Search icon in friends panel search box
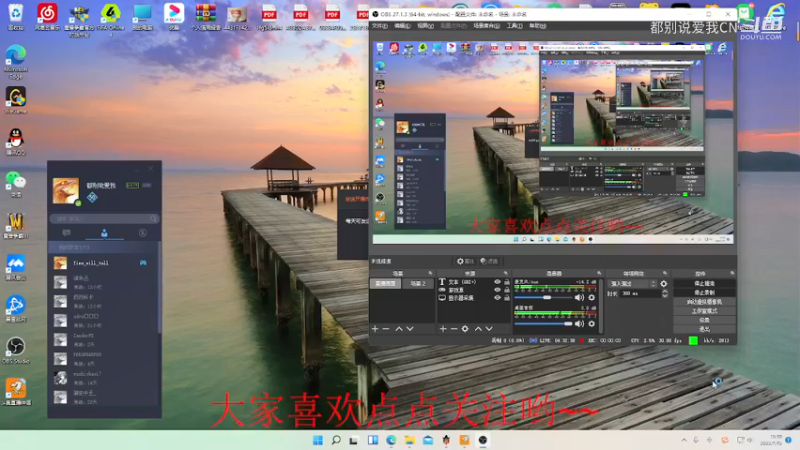 point(153,218)
